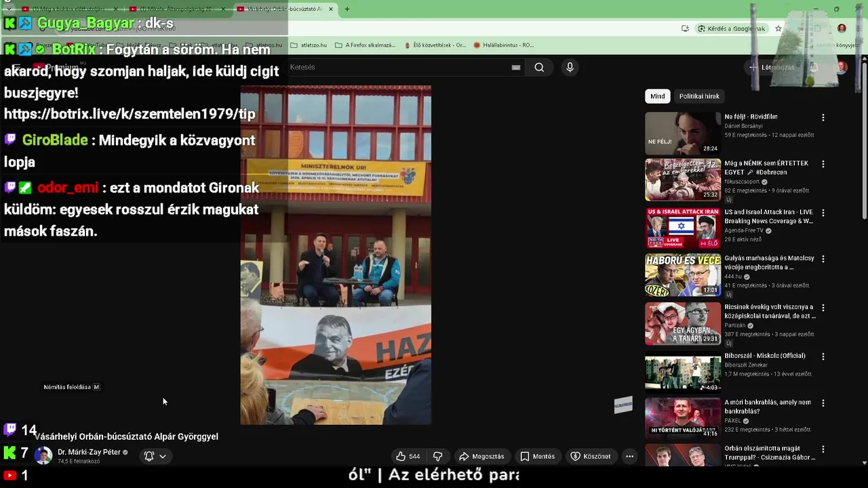
Task: Open more options for US and Israel Attack Iran
Action: (823, 212)
